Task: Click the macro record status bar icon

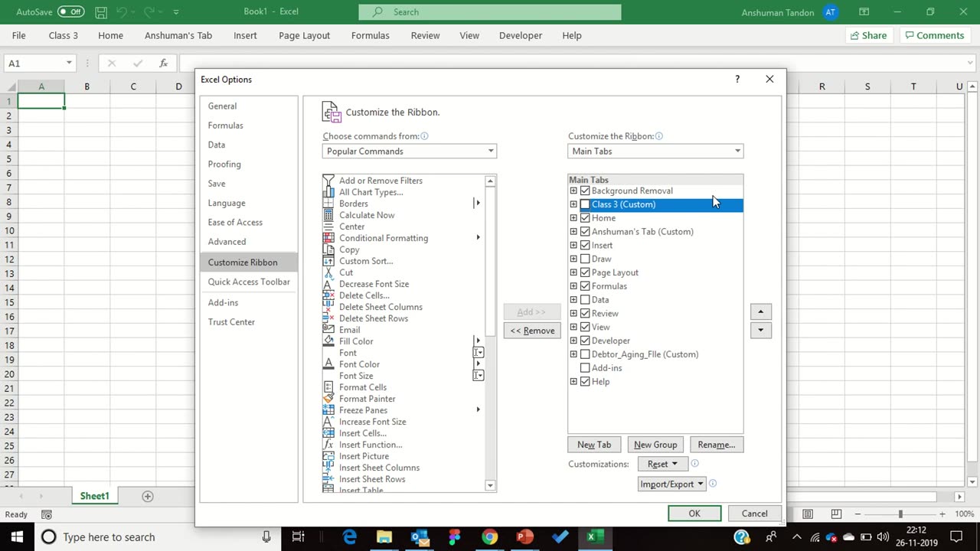Action: pyautogui.click(x=47, y=514)
